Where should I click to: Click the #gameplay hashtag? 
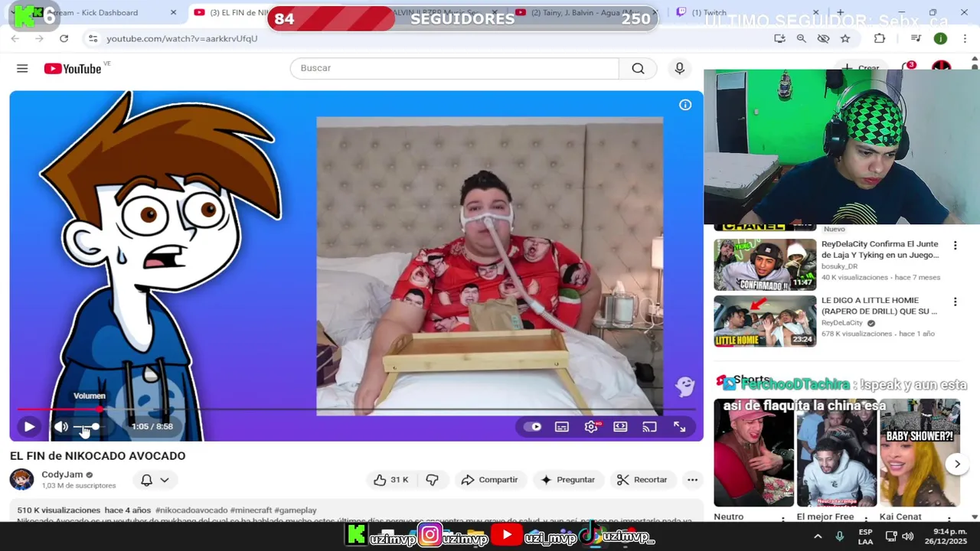coord(296,510)
